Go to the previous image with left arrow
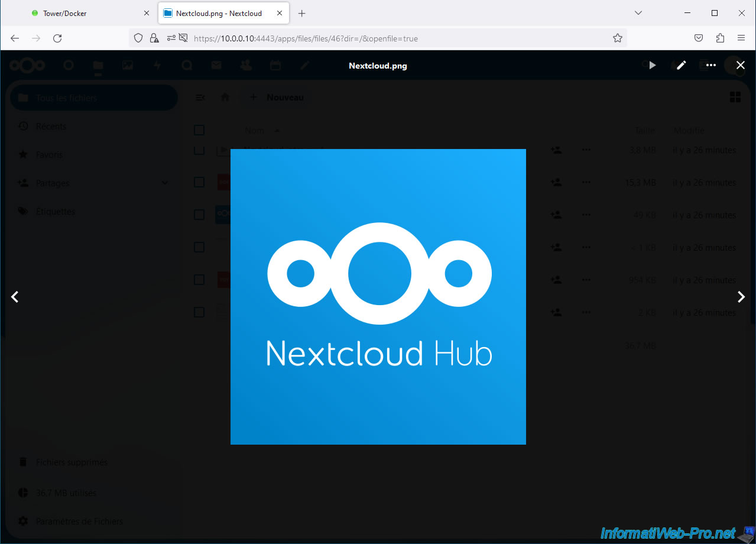This screenshot has height=544, width=756. [x=15, y=297]
